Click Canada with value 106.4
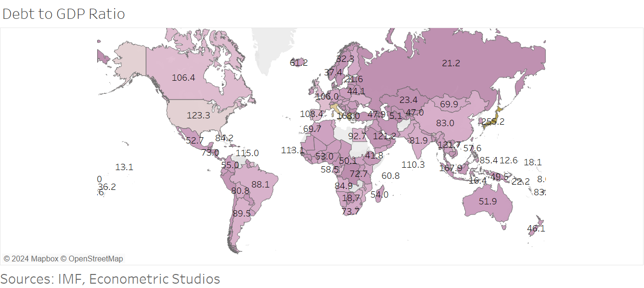This screenshot has height=288, width=644. pos(183,78)
